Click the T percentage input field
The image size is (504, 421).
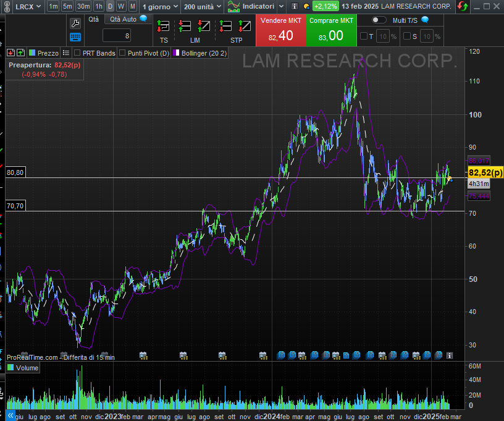point(383,36)
